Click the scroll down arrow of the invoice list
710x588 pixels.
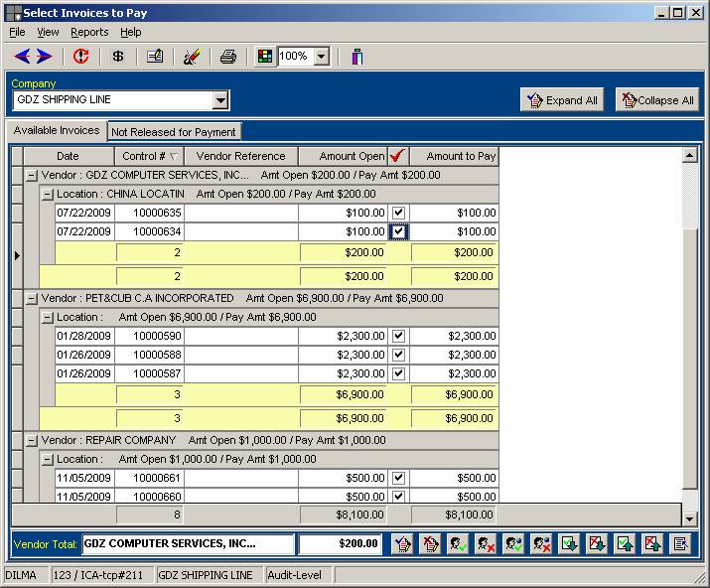(x=689, y=518)
